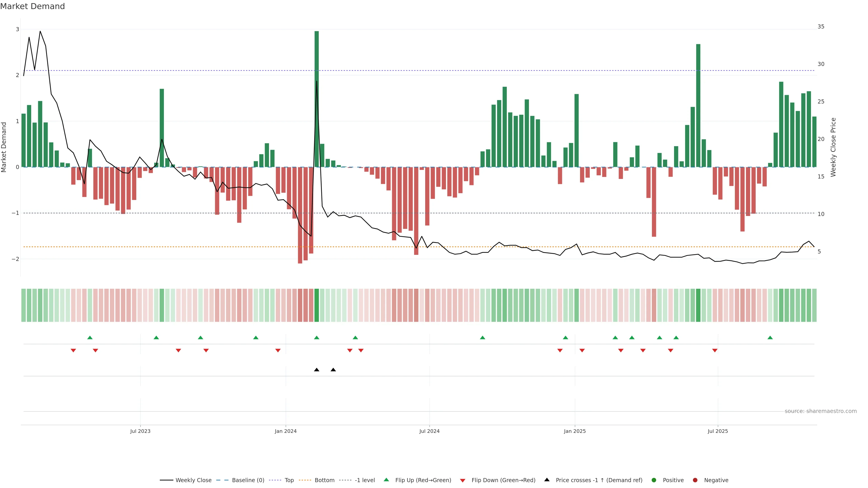Click the black Price crosses -1 legend icon
Image resolution: width=868 pixels, height=488 pixels.
pyautogui.click(x=547, y=480)
